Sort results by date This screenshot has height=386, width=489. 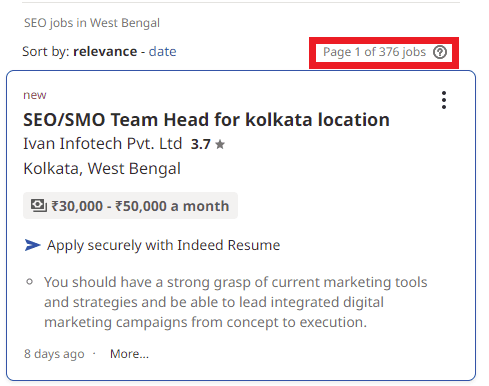point(162,52)
